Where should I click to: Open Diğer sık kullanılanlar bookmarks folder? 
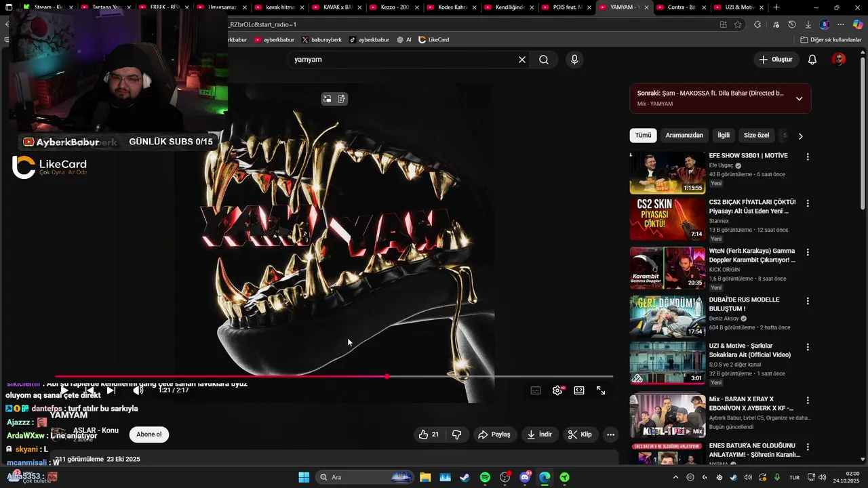[831, 40]
